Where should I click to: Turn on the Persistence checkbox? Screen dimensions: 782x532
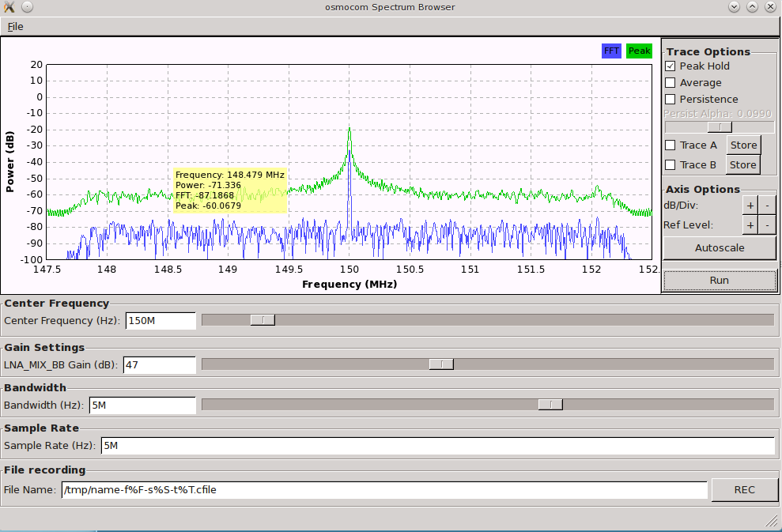pos(671,100)
